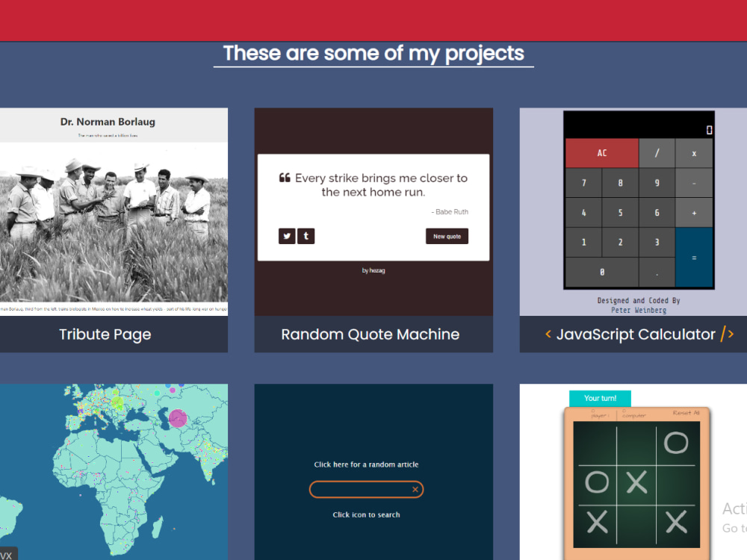Viewport: 747px width, 560px height.
Task: Click calculator key 2
Action: tap(620, 243)
